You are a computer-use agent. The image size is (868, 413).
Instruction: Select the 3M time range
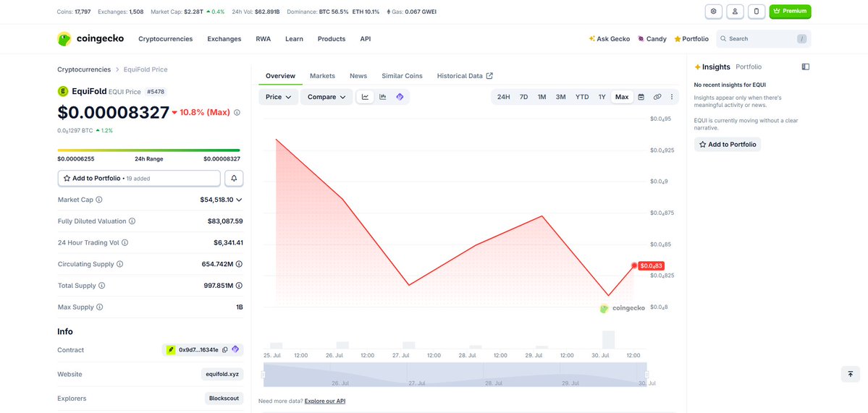pos(561,97)
